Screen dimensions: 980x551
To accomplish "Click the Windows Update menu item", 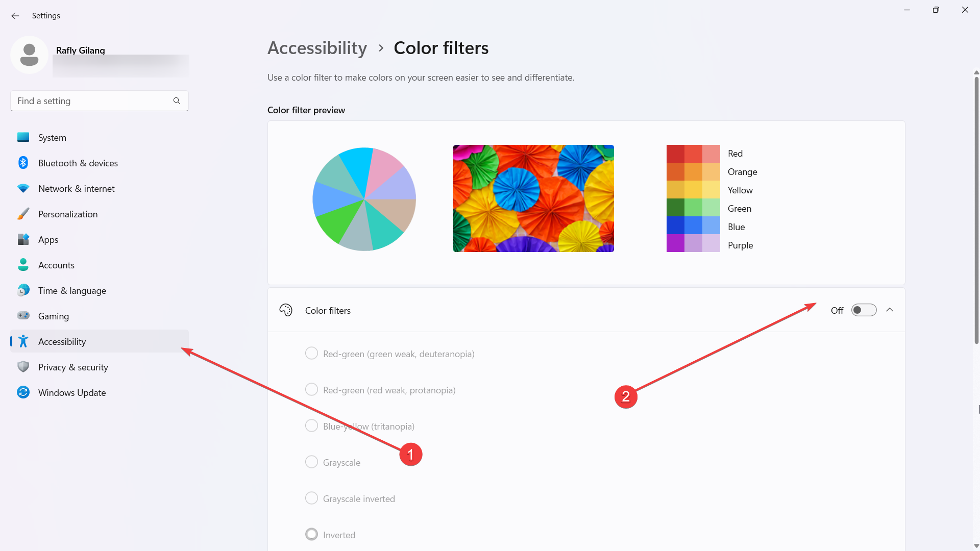I will click(x=71, y=392).
